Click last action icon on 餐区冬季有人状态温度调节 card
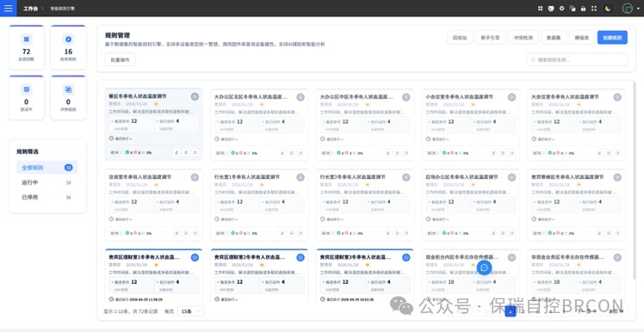The image size is (644, 332). pos(195,152)
